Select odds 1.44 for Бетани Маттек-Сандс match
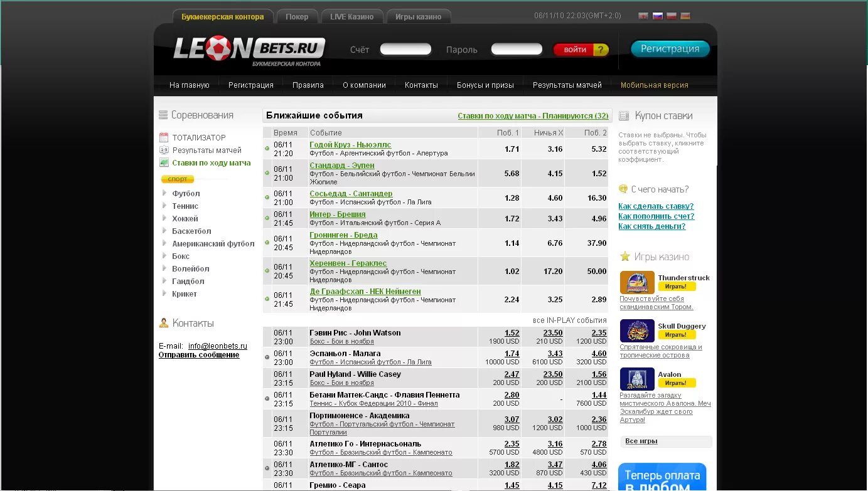868x491 pixels. tap(599, 395)
